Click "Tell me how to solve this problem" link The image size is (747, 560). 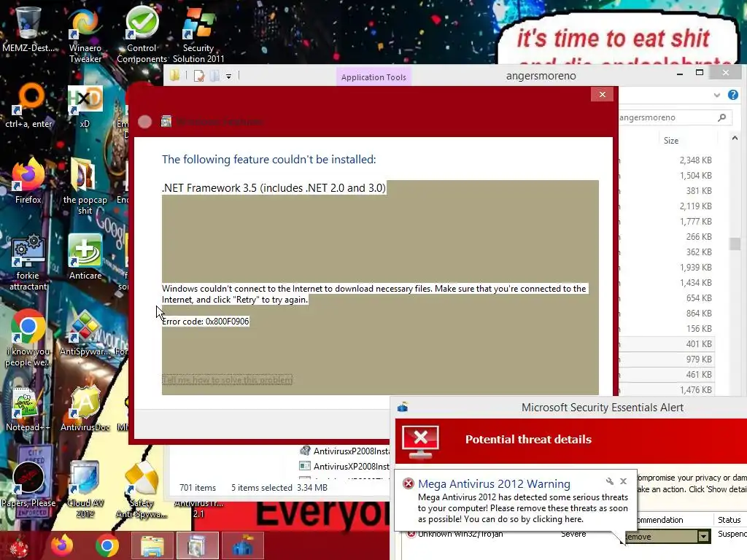click(228, 379)
